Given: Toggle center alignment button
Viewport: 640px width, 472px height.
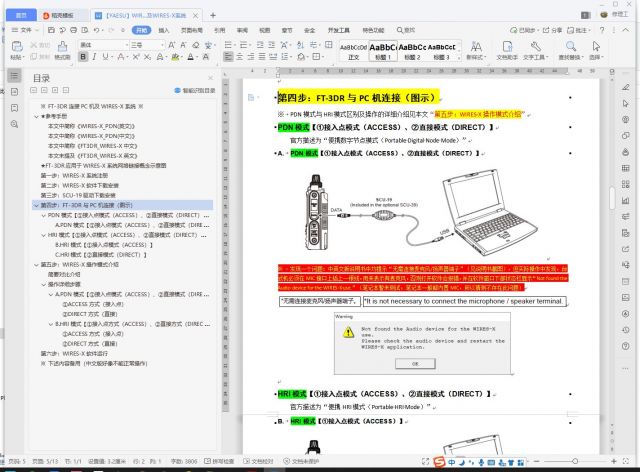Looking at the screenshot, I should [x=240, y=57].
